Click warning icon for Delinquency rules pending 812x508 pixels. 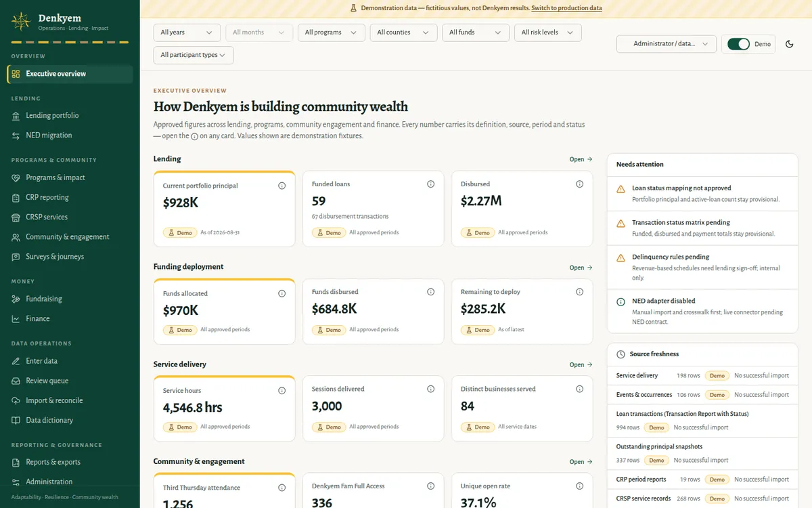click(x=621, y=257)
